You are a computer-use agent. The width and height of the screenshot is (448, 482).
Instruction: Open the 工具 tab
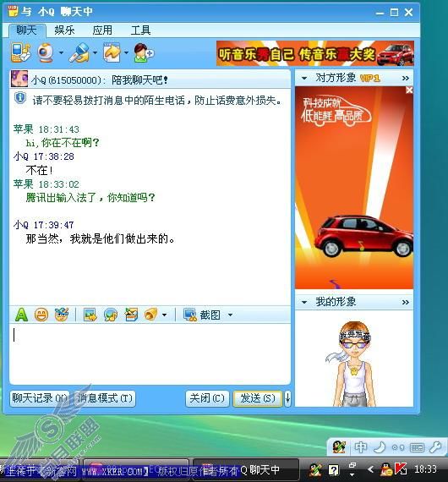click(140, 30)
